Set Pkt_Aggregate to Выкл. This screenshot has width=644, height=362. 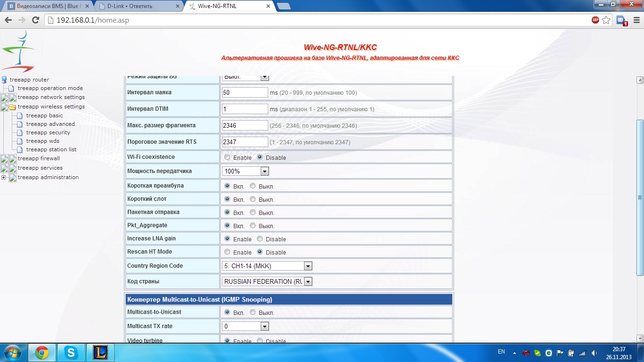coord(253,226)
